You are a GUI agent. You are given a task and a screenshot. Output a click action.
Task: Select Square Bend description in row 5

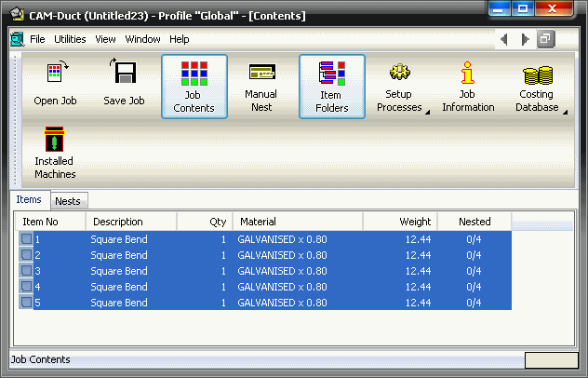pos(119,303)
